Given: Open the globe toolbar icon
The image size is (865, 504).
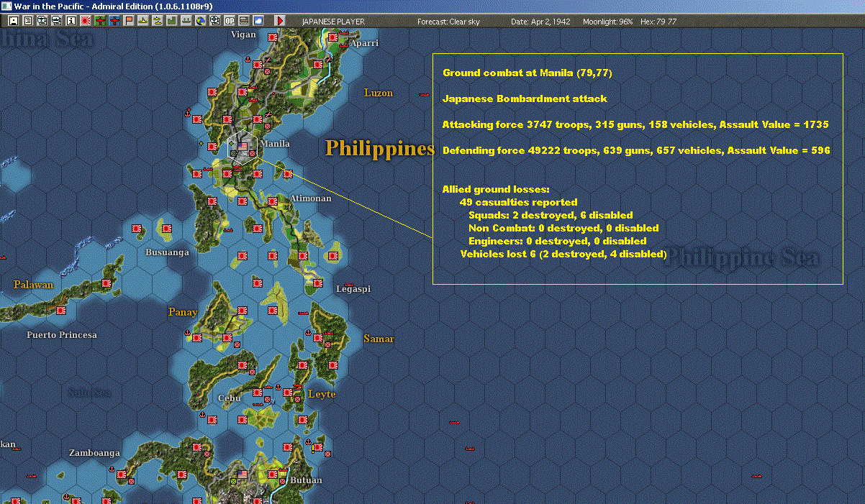Looking at the screenshot, I should (201, 22).
